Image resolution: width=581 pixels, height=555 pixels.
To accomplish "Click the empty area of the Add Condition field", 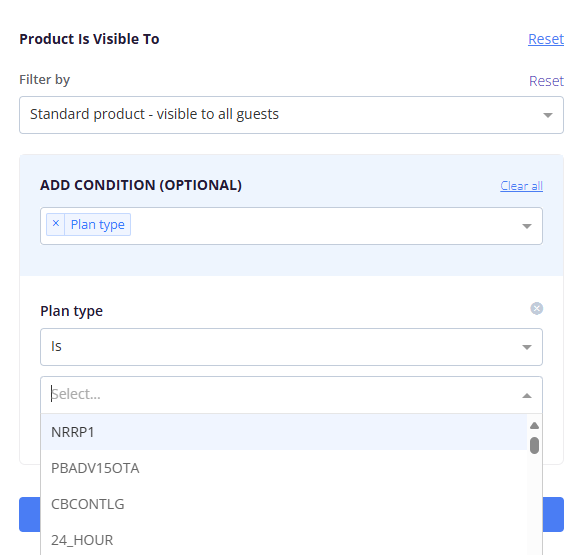I will pyautogui.click(x=322, y=226).
